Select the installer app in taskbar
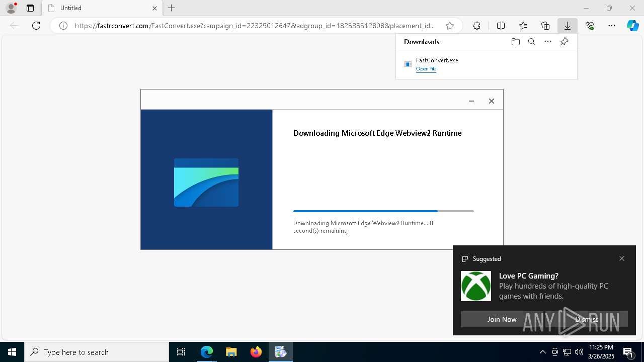This screenshot has width=644, height=362. pyautogui.click(x=280, y=352)
